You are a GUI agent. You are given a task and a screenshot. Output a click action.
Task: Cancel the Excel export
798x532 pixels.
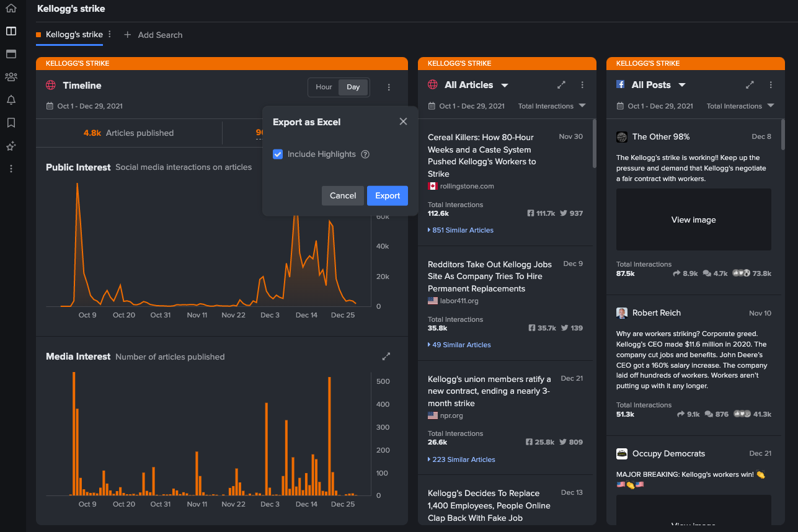[343, 195]
